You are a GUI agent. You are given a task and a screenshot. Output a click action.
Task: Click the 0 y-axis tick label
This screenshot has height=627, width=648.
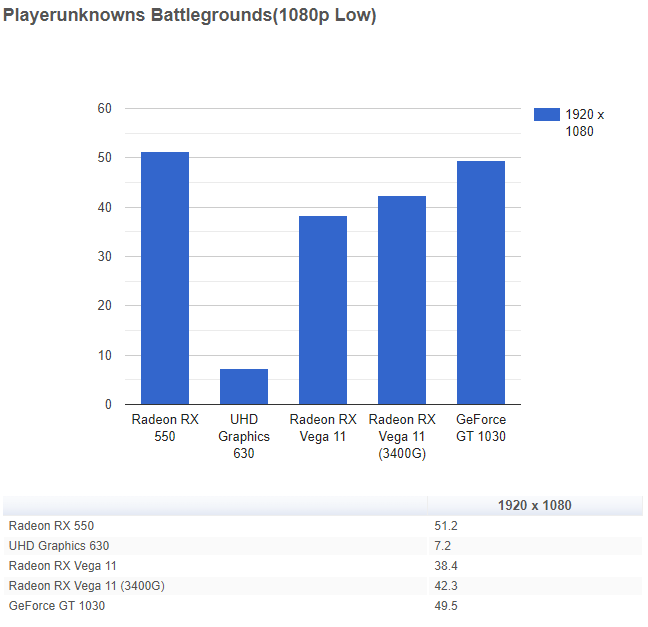(108, 404)
